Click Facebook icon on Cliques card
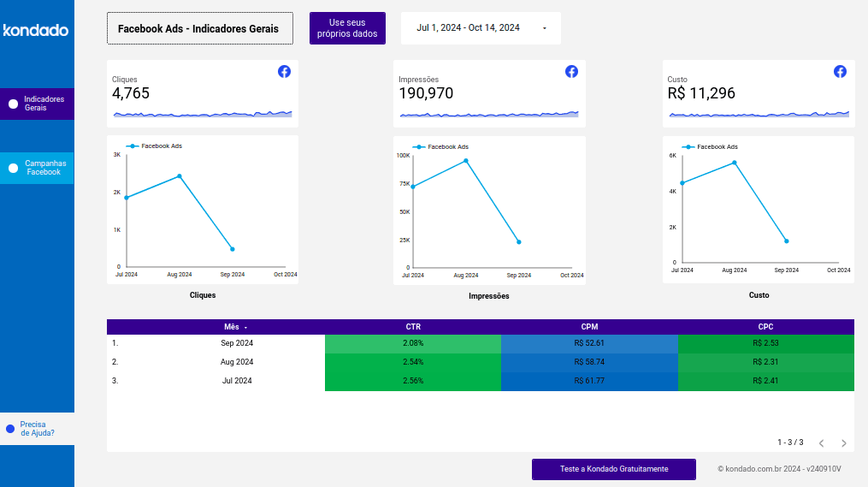Screen dimensions: 868x487 pyautogui.click(x=284, y=72)
